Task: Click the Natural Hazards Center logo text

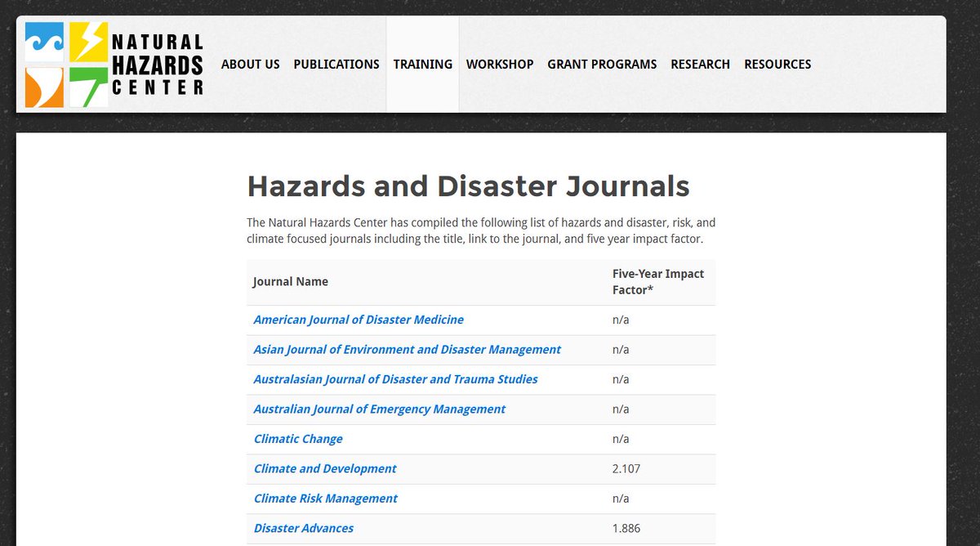Action: pyautogui.click(x=158, y=63)
